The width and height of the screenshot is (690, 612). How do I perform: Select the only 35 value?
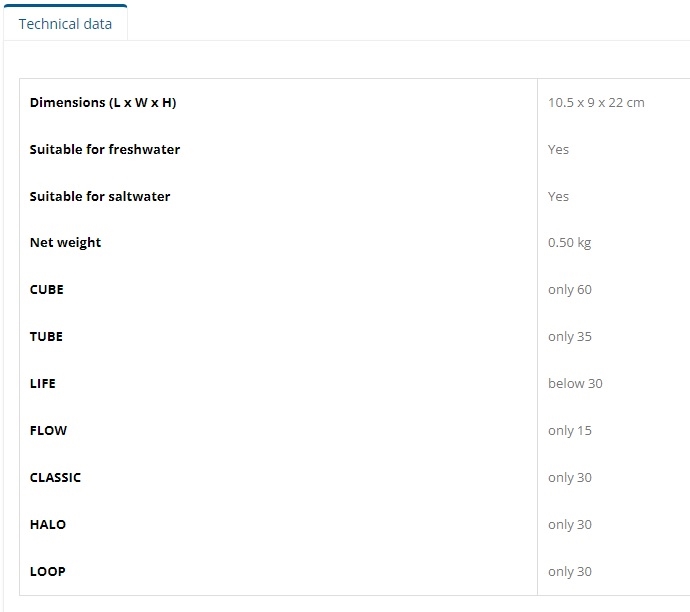[569, 337]
